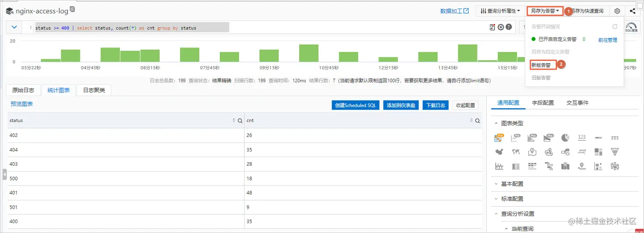Select the flow dots chart type icon
644x233 pixels.
click(x=615, y=137)
